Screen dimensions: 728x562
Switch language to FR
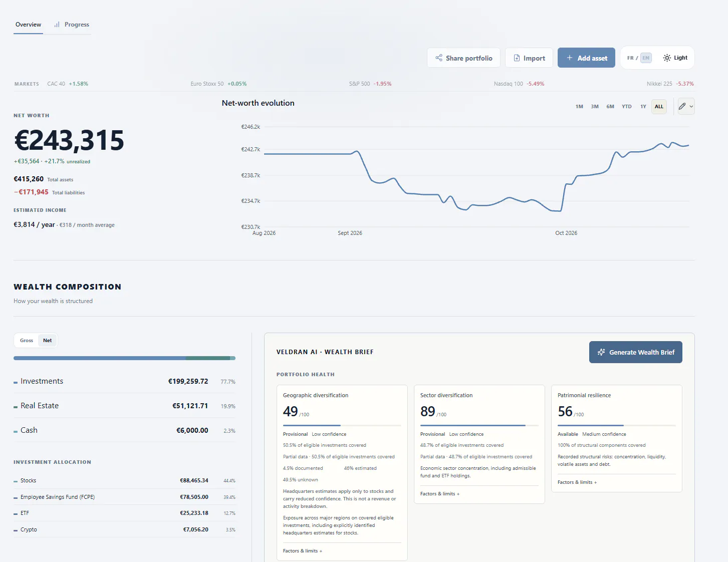point(630,58)
